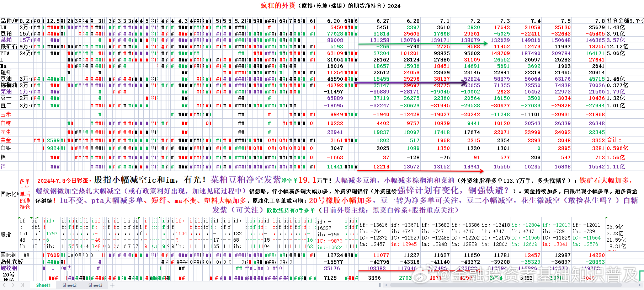Select the PTA row label

[x=9, y=53]
